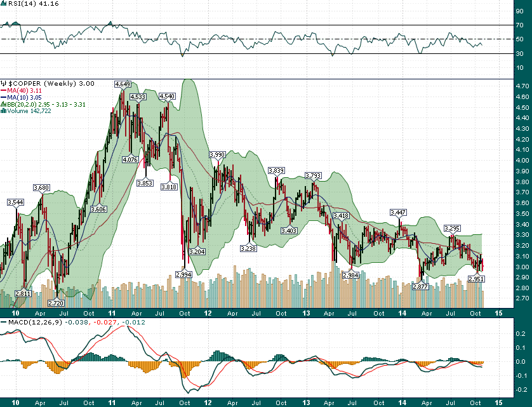Image resolution: width=532 pixels, height=407 pixels.
Task: Select the Oct label on the MACD axis
Action: click(x=476, y=403)
